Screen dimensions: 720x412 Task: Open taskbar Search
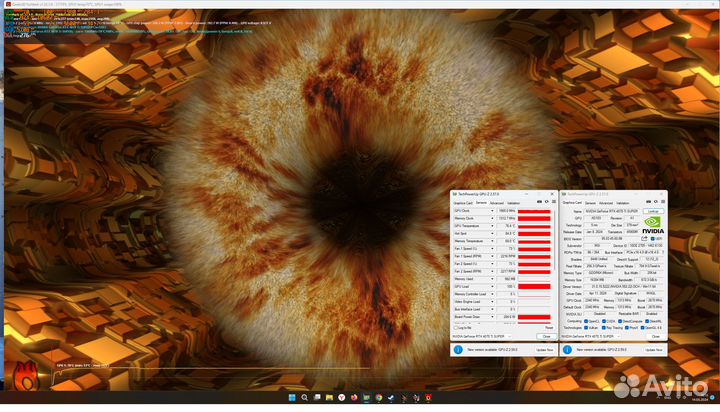click(304, 397)
